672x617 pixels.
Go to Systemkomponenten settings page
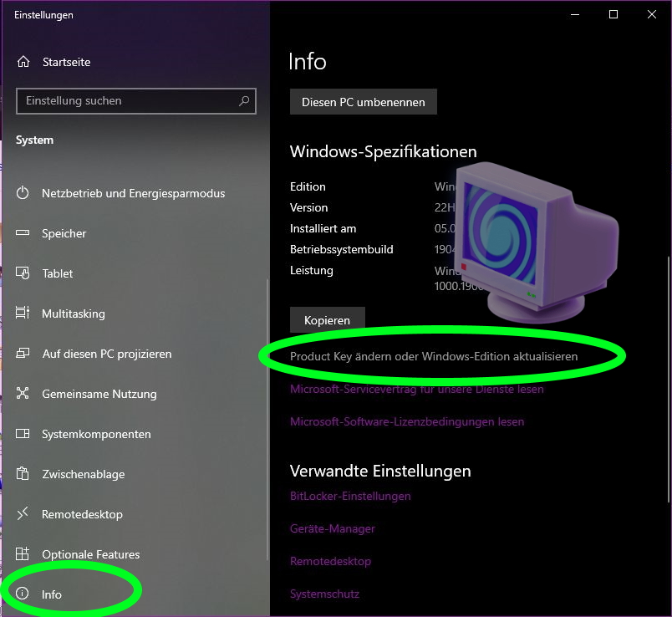click(x=96, y=434)
